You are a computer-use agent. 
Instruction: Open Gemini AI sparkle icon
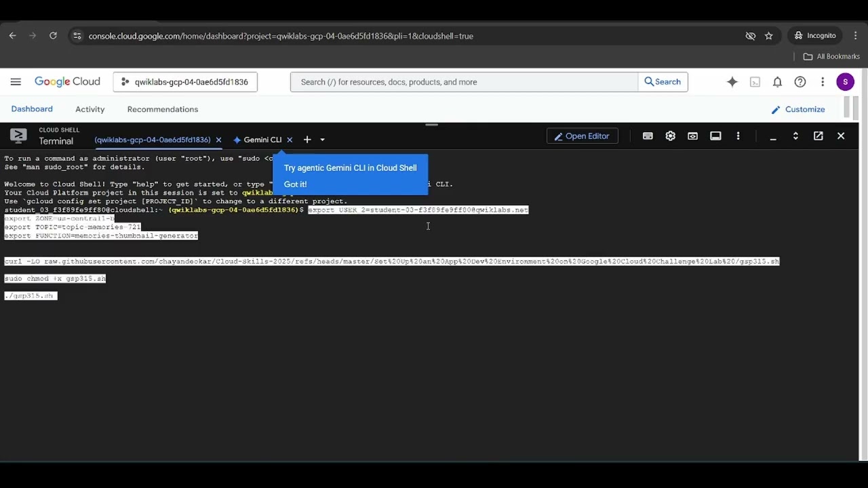point(732,82)
